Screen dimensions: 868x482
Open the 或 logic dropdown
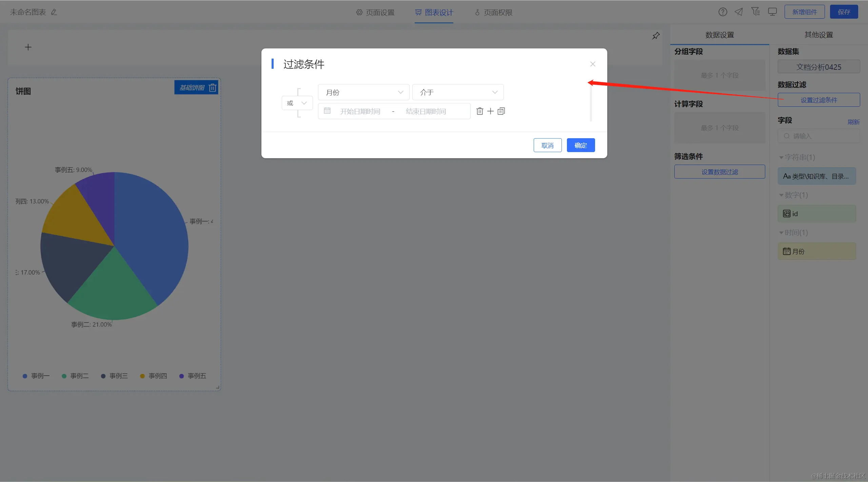(297, 103)
